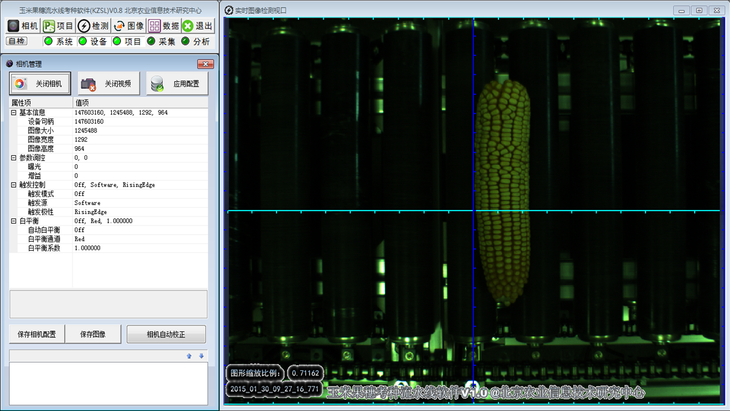The image size is (730, 411).
Task: Collapse the 基本信息 (Basic Info) tree node
Action: click(x=14, y=113)
